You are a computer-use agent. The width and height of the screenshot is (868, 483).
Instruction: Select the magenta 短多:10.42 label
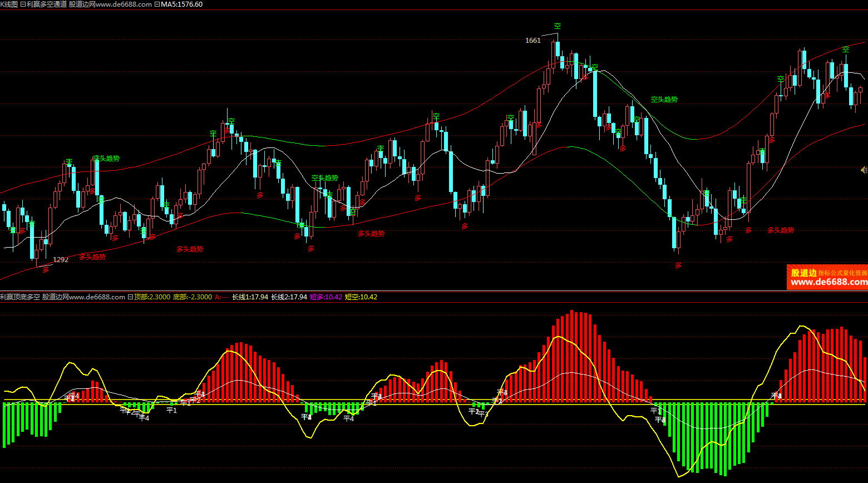(x=325, y=297)
